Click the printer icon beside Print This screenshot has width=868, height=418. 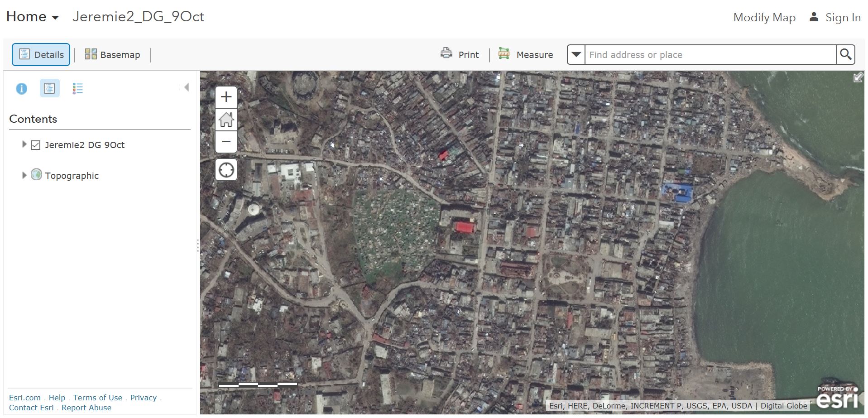coord(446,53)
